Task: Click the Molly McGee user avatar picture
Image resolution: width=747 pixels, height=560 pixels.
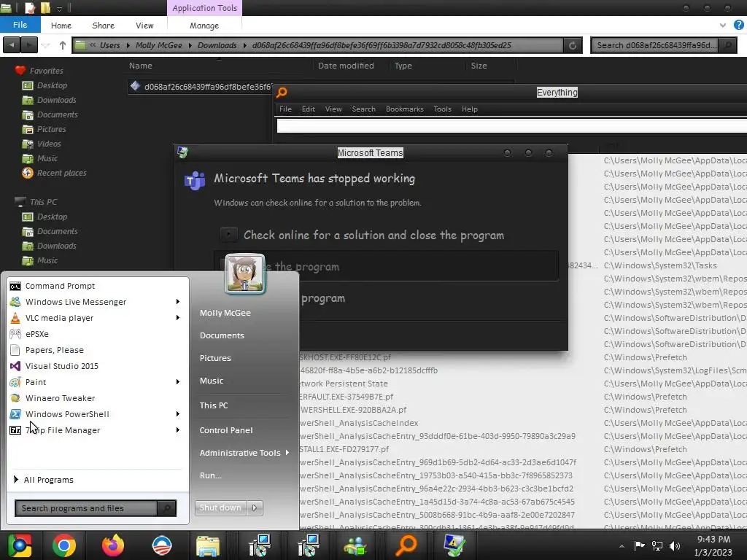Action: [245, 273]
